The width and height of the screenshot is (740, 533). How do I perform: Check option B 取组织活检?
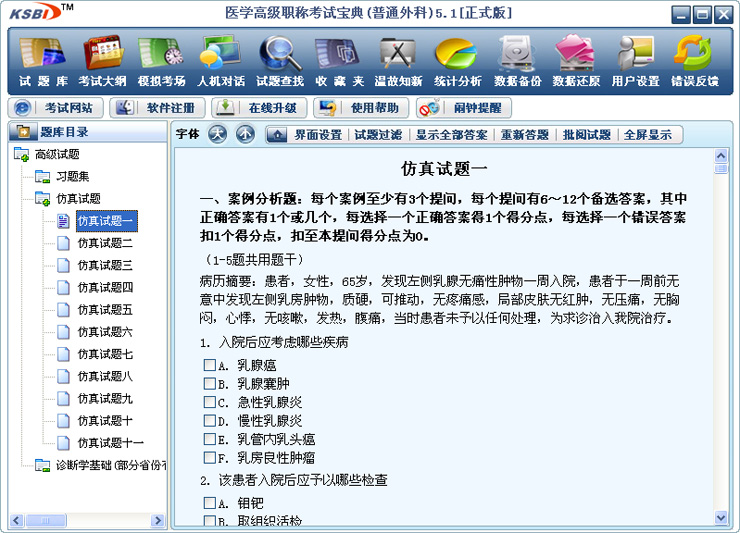pyautogui.click(x=210, y=521)
